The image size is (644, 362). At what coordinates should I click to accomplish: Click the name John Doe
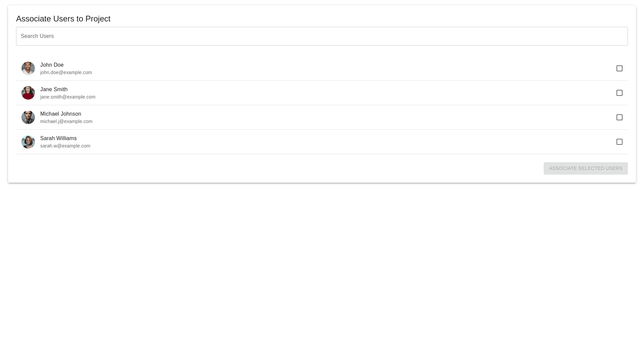click(52, 65)
